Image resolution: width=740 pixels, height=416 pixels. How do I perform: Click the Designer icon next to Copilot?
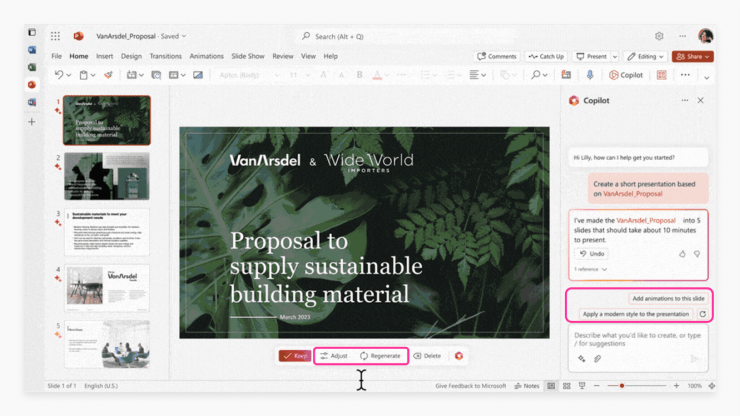pos(662,75)
